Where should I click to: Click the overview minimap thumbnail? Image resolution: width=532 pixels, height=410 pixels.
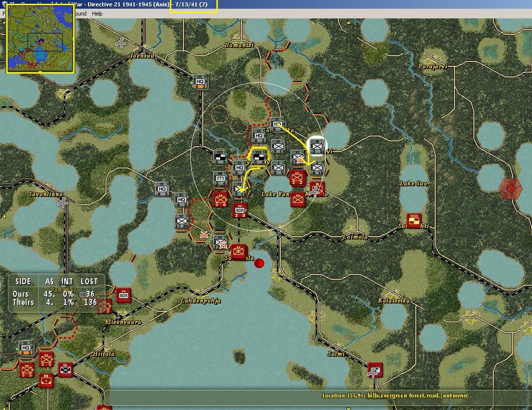click(40, 38)
